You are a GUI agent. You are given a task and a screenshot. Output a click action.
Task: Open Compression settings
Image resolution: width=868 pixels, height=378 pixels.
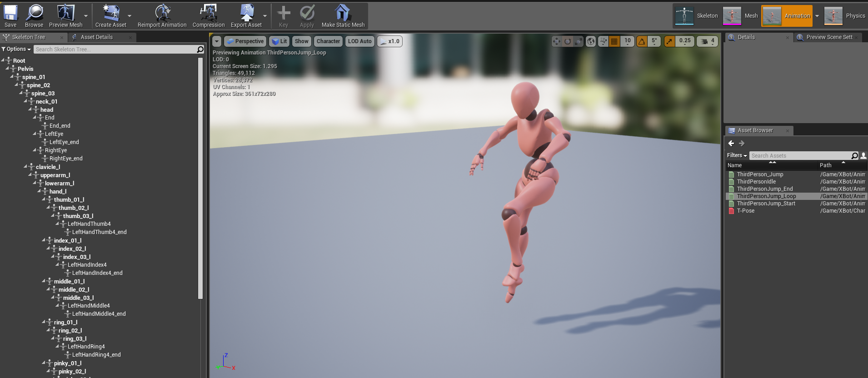point(209,16)
